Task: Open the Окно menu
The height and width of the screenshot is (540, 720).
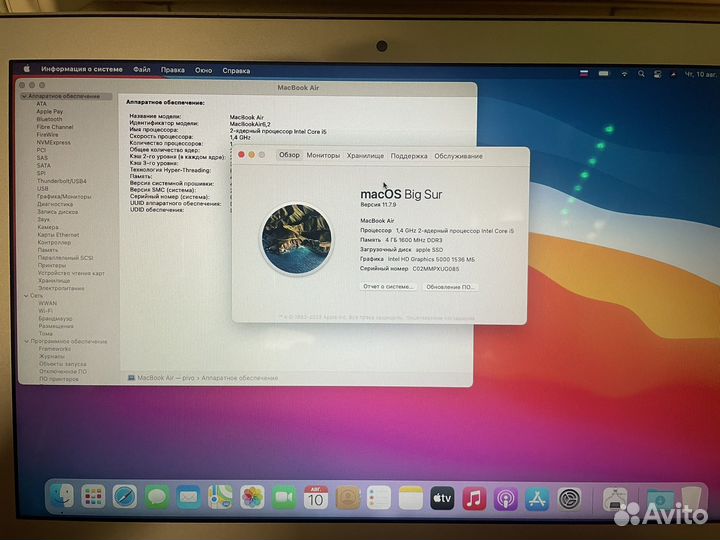Action: 203,70
